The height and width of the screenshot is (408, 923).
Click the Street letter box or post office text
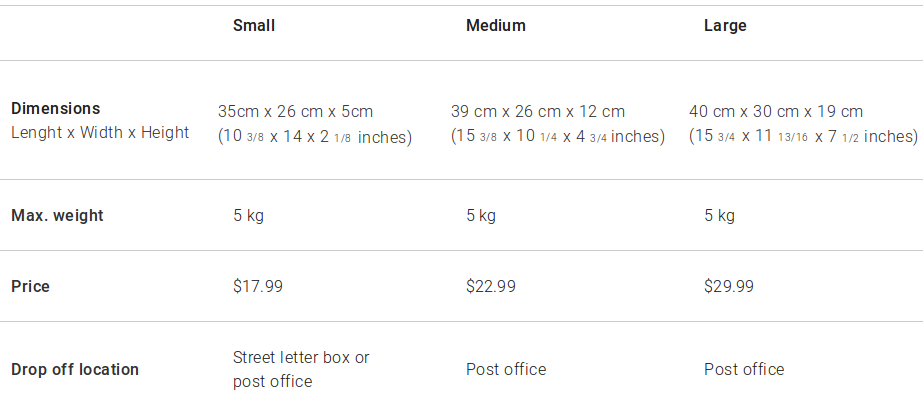pos(300,369)
